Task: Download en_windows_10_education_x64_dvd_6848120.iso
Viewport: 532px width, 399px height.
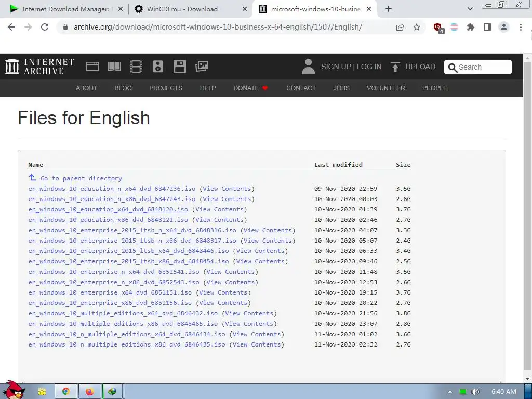Action: (x=108, y=209)
